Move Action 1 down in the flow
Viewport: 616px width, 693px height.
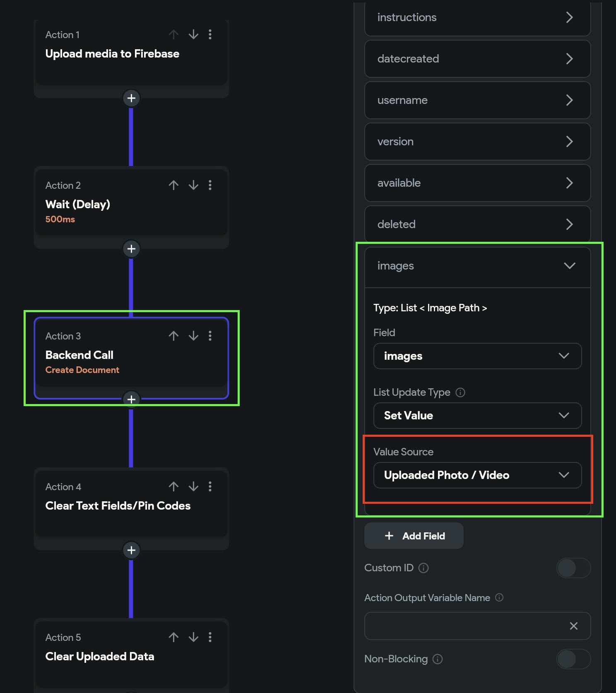point(193,34)
